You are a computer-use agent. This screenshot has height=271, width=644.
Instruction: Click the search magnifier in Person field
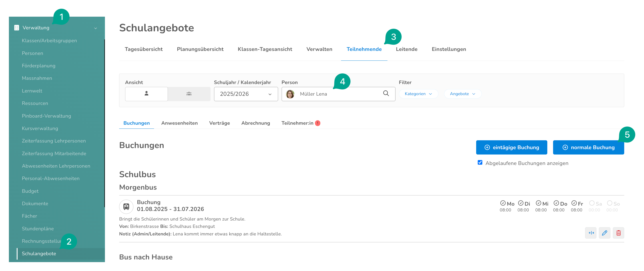(x=386, y=94)
